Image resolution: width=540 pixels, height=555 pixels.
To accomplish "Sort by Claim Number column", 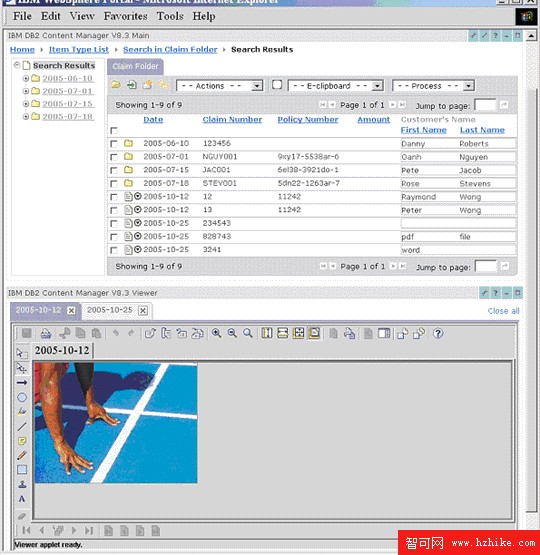I will pos(232,120).
